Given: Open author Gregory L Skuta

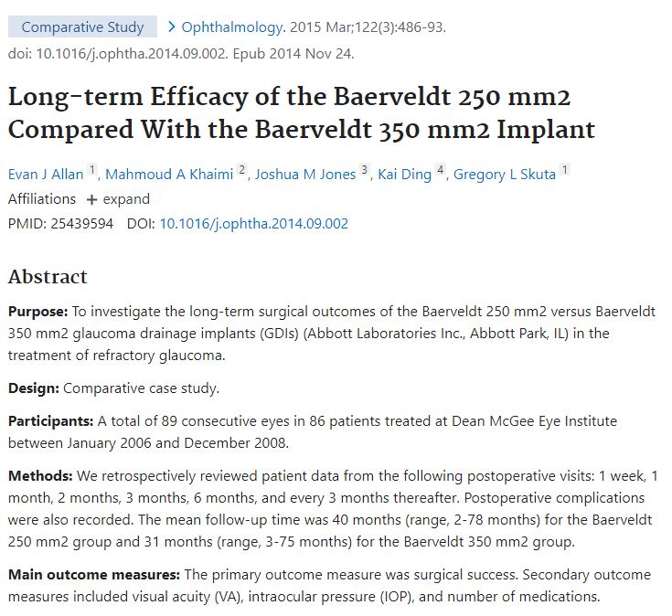Looking at the screenshot, I should tap(505, 175).
